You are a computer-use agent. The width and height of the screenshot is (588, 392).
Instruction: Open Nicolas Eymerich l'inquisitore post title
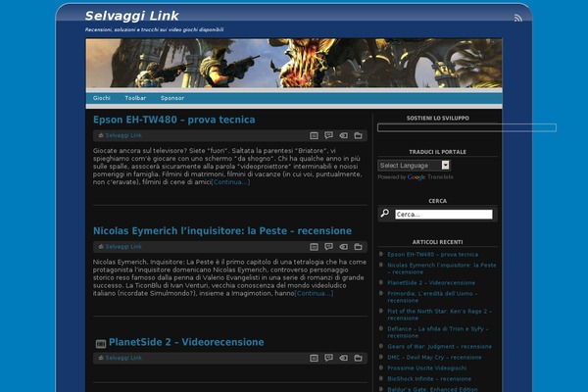click(222, 230)
